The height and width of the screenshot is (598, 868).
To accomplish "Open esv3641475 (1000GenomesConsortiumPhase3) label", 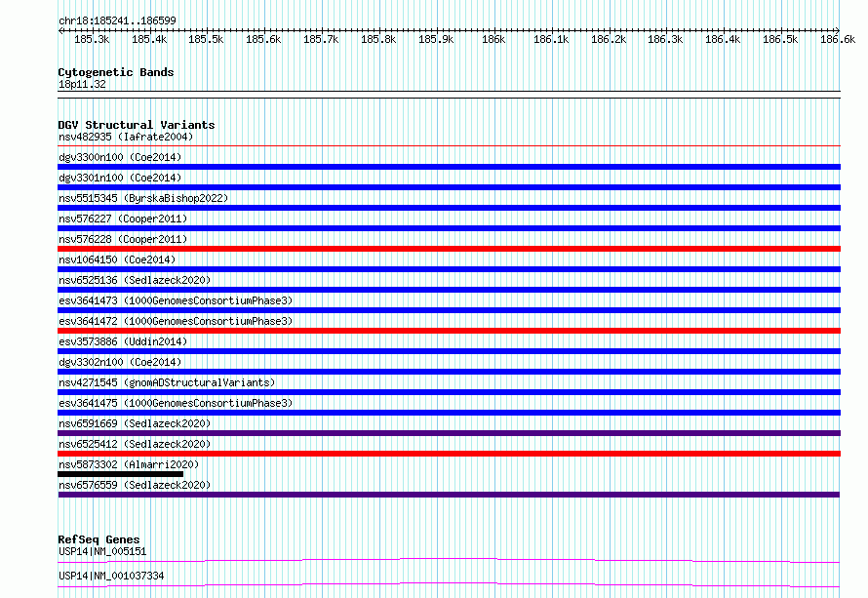I will coord(176,403).
